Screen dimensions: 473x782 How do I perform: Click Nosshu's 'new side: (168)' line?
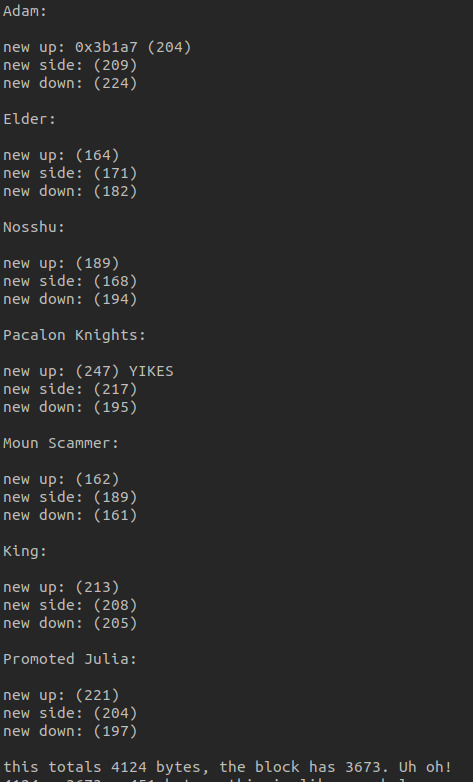tap(70, 281)
